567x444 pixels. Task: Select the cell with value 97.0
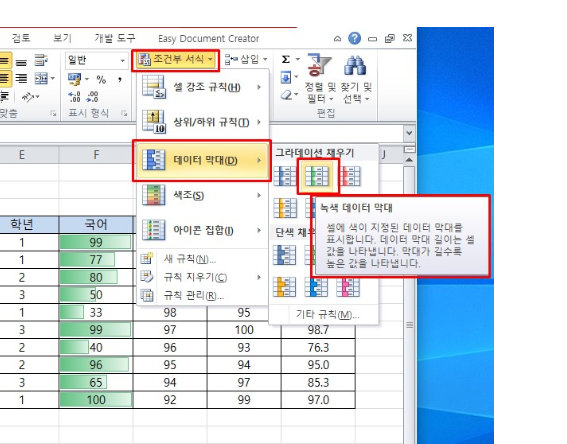coord(318,400)
